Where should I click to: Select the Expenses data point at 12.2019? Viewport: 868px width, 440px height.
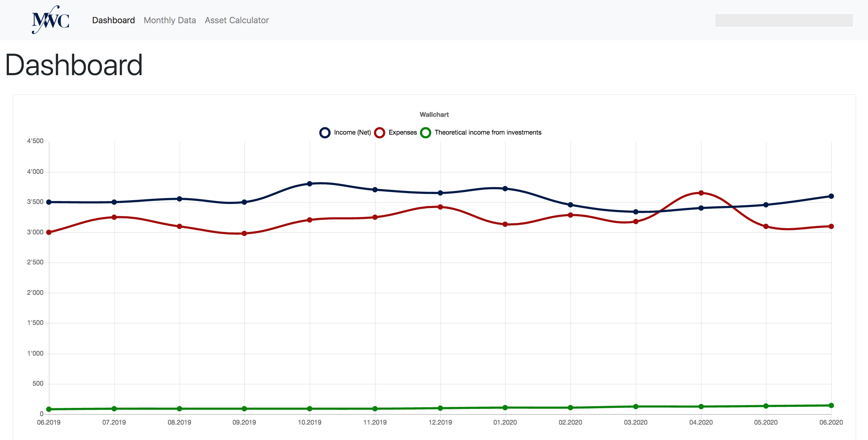[440, 207]
